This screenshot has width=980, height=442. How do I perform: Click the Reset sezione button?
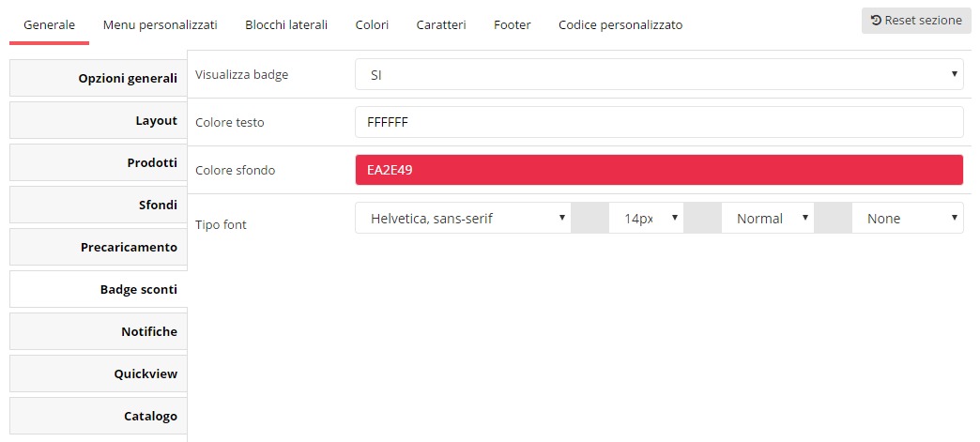[x=916, y=21]
